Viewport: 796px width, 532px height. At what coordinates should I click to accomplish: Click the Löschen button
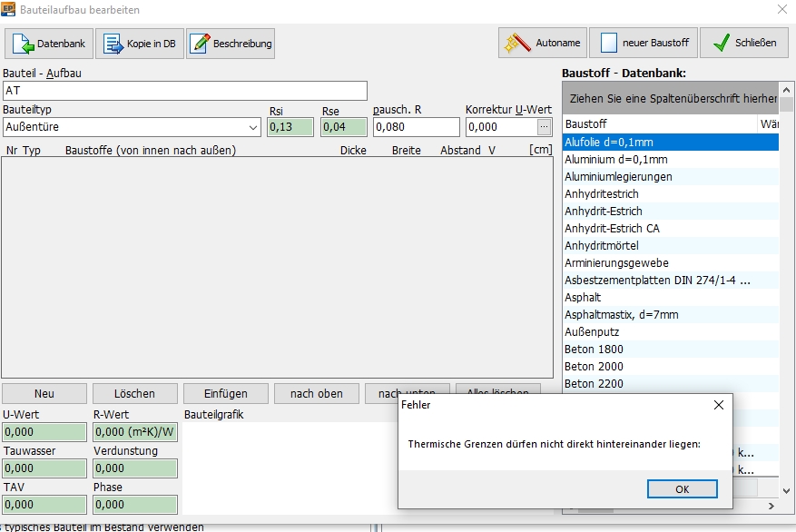(134, 394)
